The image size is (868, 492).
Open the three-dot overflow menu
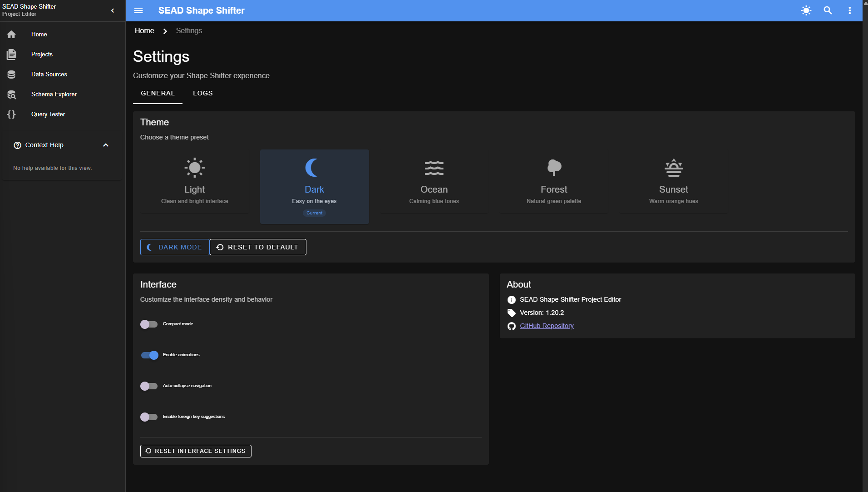[x=849, y=10]
